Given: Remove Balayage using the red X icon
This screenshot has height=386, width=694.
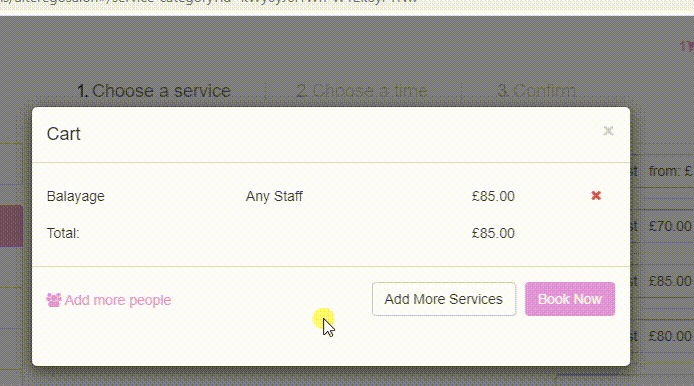Looking at the screenshot, I should [596, 196].
